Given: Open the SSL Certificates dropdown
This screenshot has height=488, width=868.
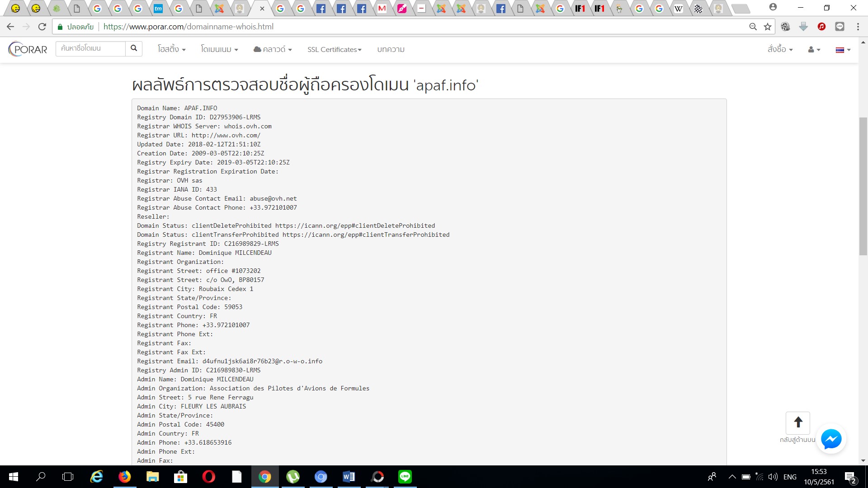Looking at the screenshot, I should click(x=334, y=49).
